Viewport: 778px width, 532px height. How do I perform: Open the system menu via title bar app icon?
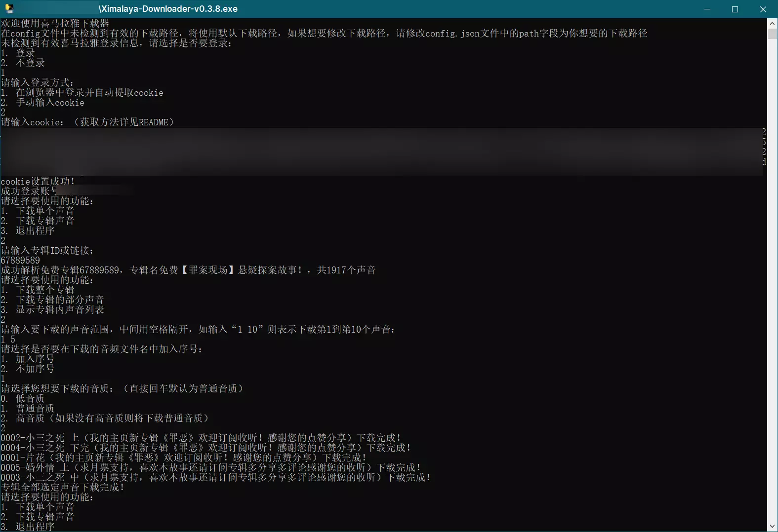point(9,9)
